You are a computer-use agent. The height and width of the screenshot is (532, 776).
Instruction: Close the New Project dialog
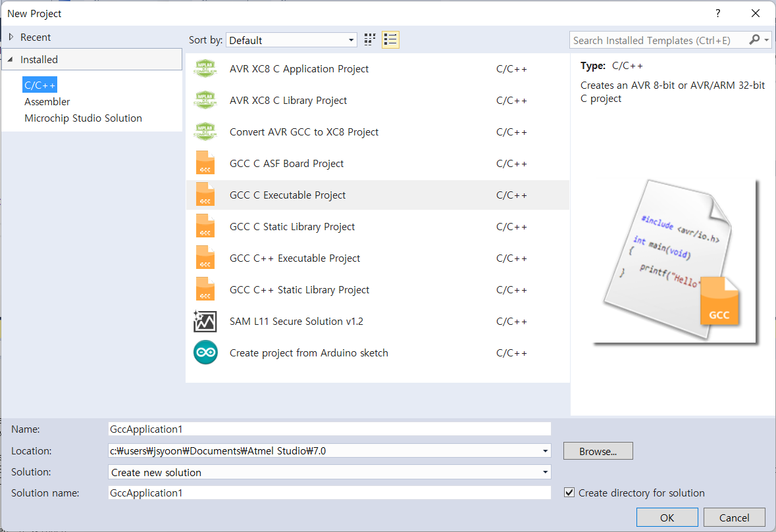[x=755, y=13]
